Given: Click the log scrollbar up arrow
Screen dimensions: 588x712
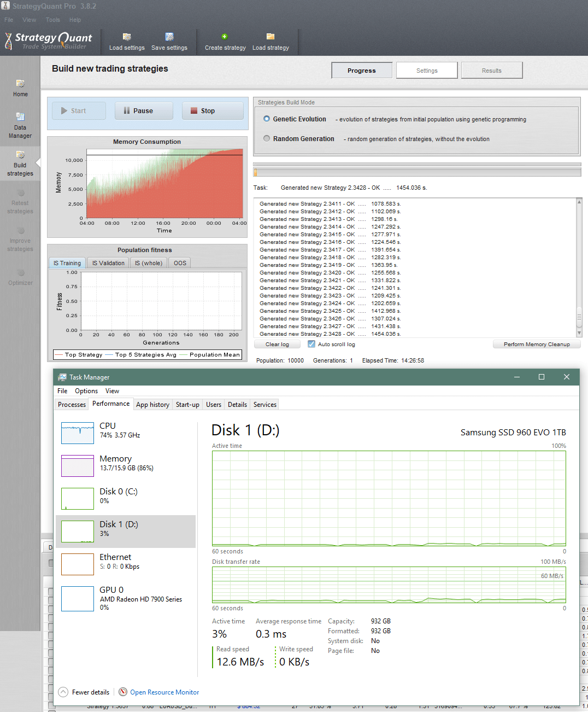Looking at the screenshot, I should click(579, 202).
